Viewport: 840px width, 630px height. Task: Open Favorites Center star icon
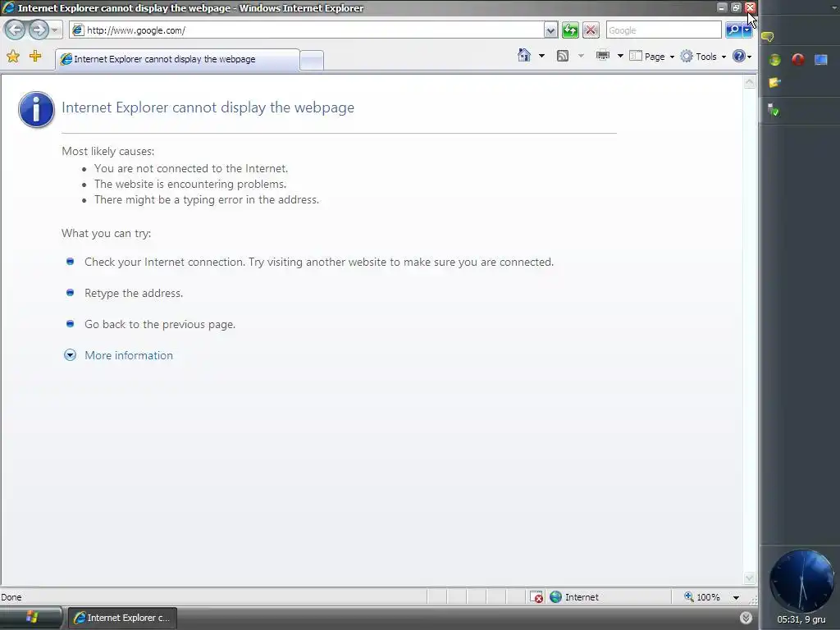tap(13, 56)
